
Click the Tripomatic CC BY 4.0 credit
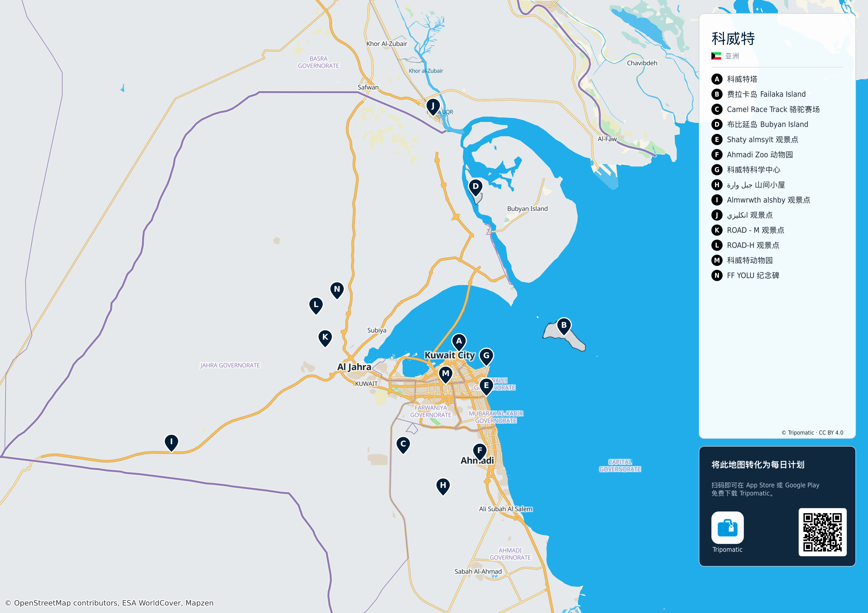point(812,433)
